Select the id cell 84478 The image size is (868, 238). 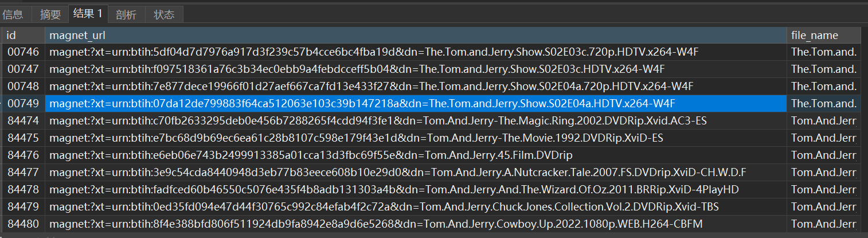coord(23,189)
